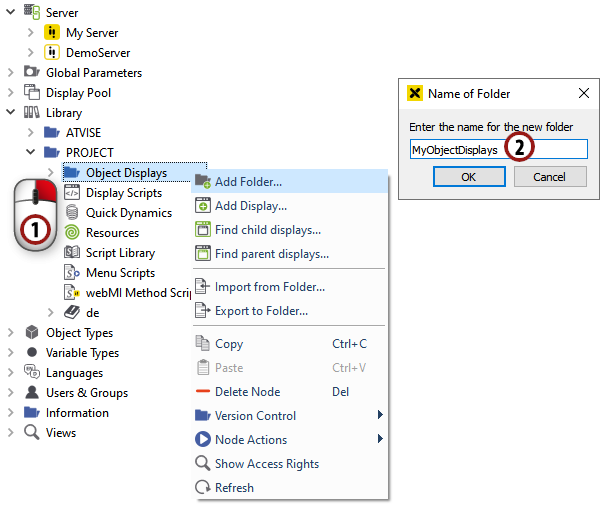
Task: Expand the Object Displays node
Action: pyautogui.click(x=51, y=172)
